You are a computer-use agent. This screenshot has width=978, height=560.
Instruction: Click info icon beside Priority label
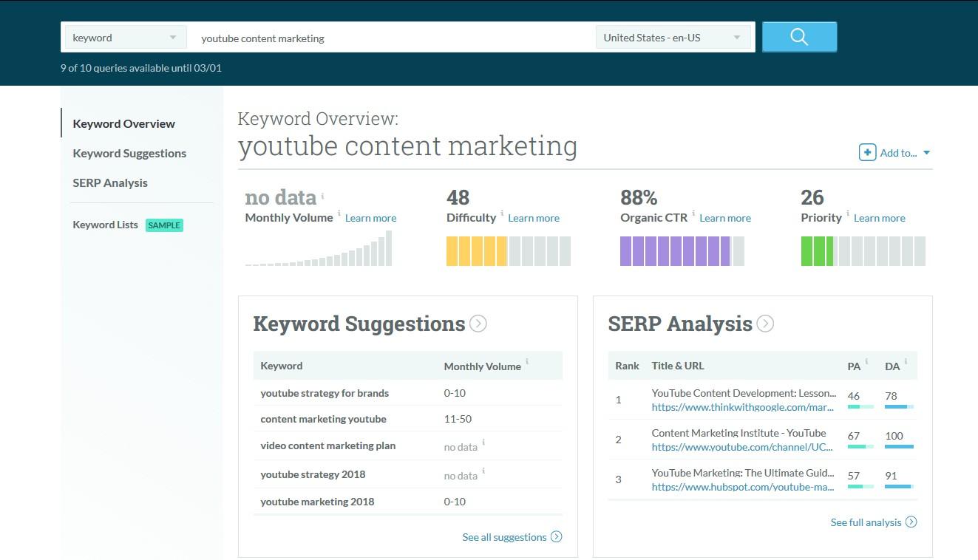click(x=848, y=214)
